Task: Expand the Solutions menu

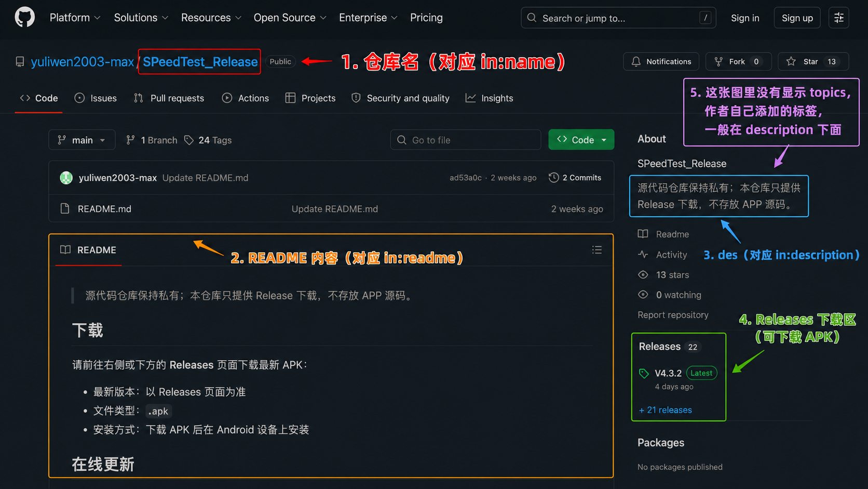Action: pos(141,18)
